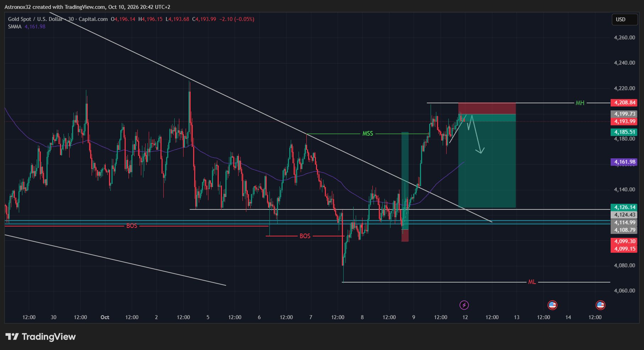The width and height of the screenshot is (644, 350).
Task: Click the C4,193.99 close value in header
Action: [204, 19]
